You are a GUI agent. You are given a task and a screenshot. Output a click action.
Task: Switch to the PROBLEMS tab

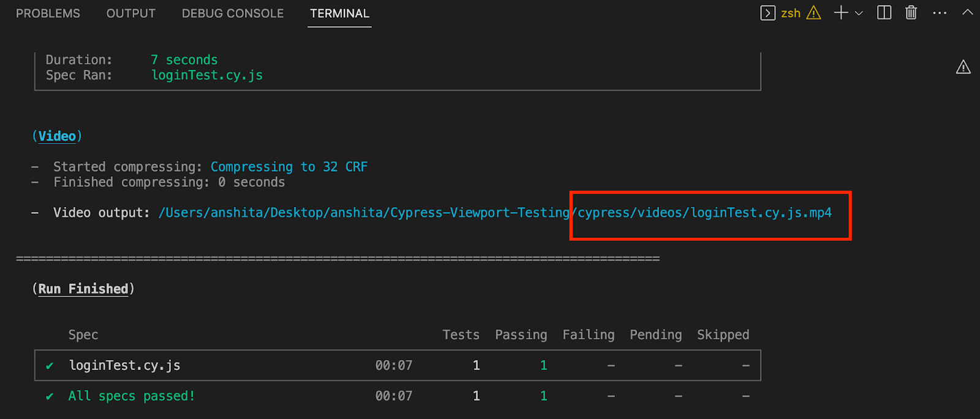point(48,13)
